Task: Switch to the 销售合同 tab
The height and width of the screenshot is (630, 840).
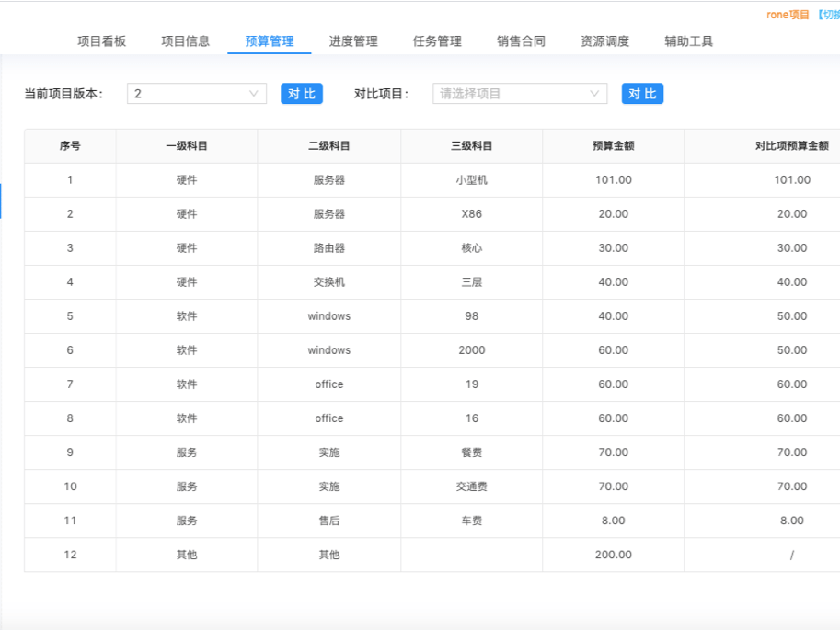Action: click(521, 41)
